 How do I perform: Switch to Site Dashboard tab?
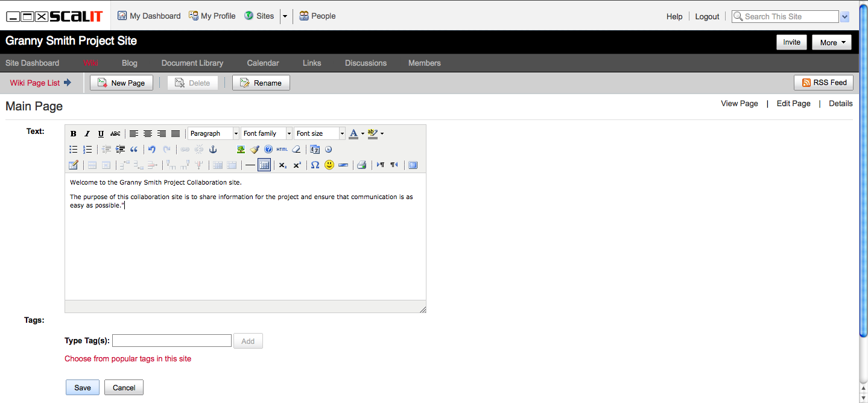(x=33, y=63)
